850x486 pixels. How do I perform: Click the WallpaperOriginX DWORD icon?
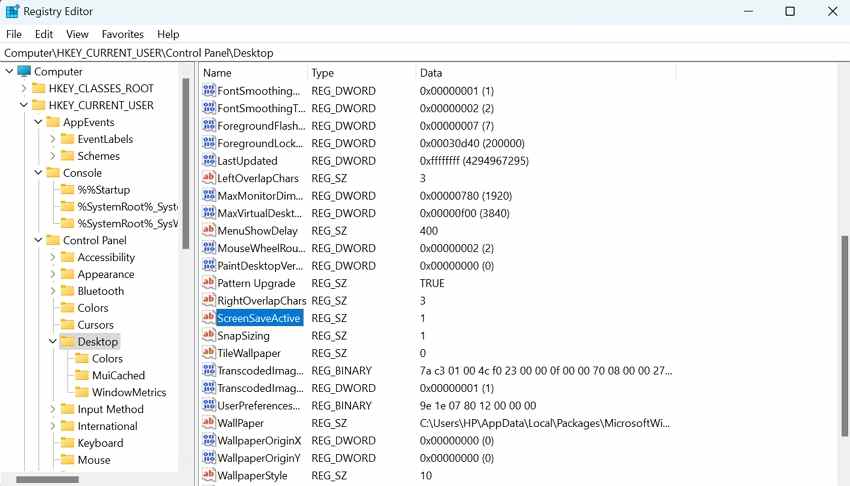(209, 440)
